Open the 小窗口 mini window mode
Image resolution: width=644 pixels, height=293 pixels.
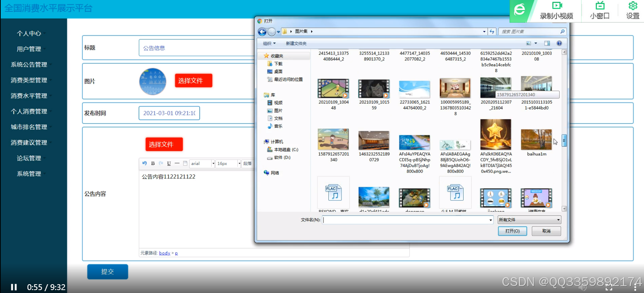click(600, 11)
